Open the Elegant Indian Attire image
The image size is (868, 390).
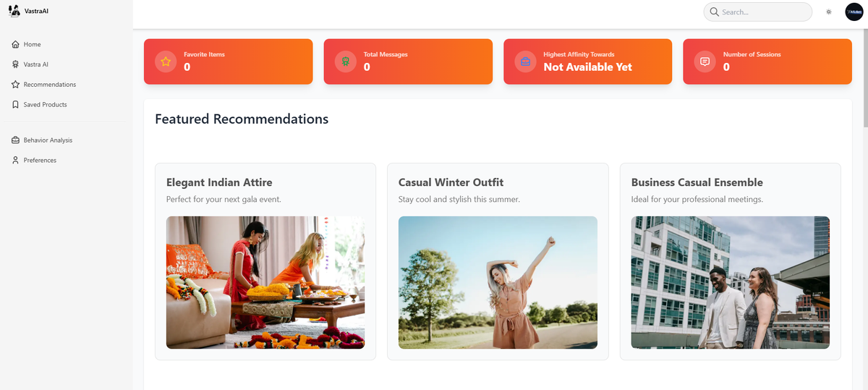click(265, 282)
